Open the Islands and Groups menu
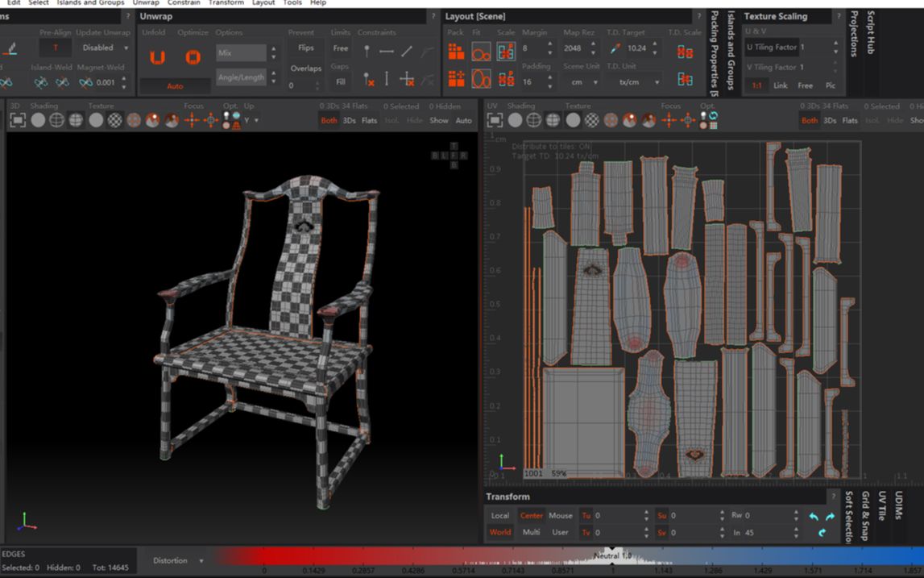Viewport: 924px width, 578px height. point(90,2)
